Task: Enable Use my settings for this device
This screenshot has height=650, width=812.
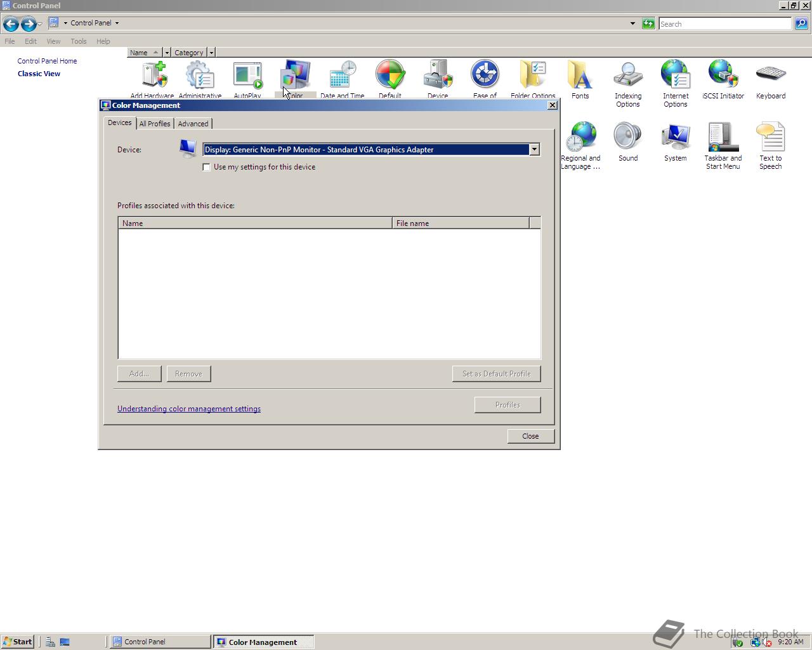Action: click(x=207, y=167)
